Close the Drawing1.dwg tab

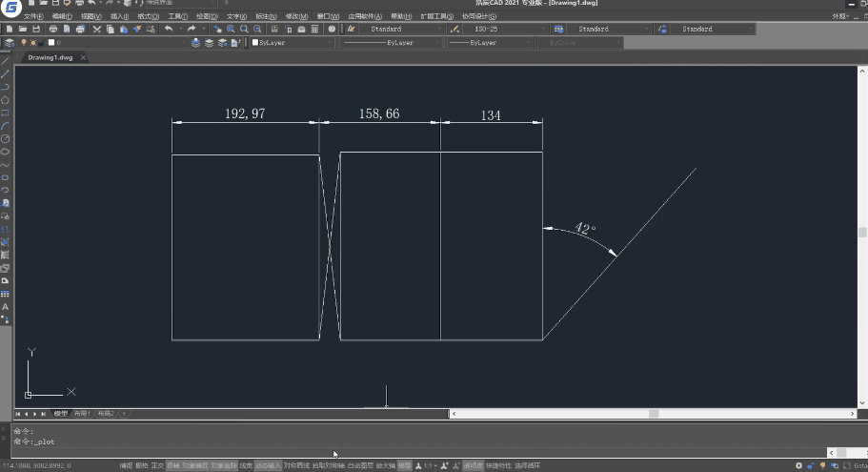[83, 57]
